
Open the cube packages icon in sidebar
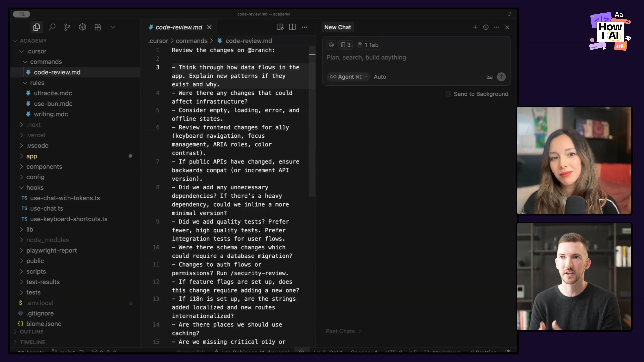pos(82,27)
